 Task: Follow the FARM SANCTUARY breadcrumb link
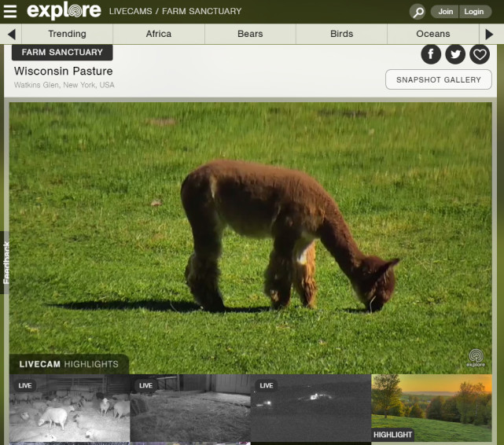pos(201,11)
